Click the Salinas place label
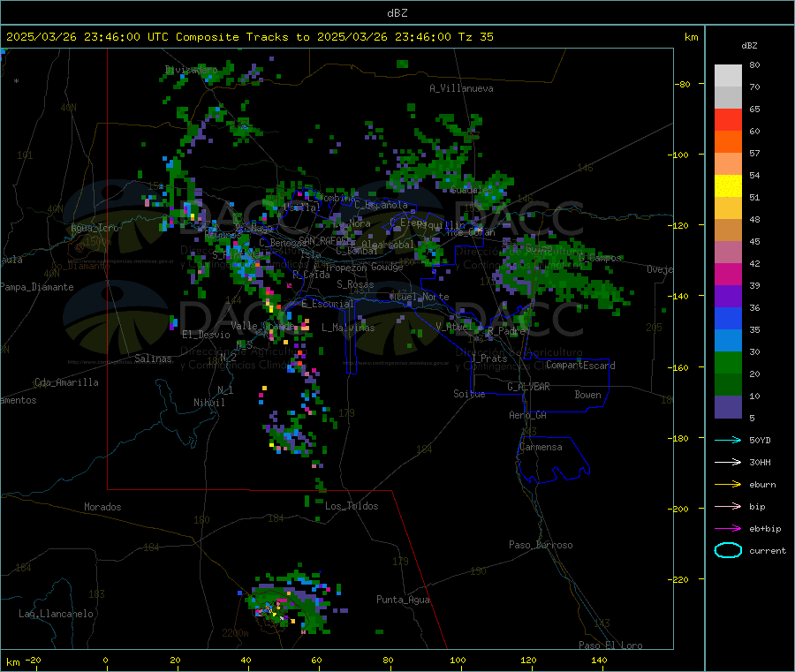 (x=153, y=359)
